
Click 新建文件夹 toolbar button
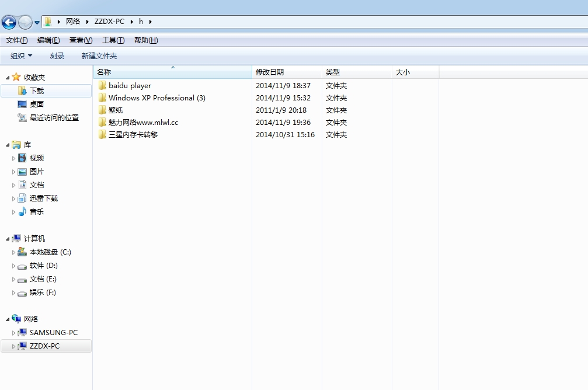(x=99, y=56)
